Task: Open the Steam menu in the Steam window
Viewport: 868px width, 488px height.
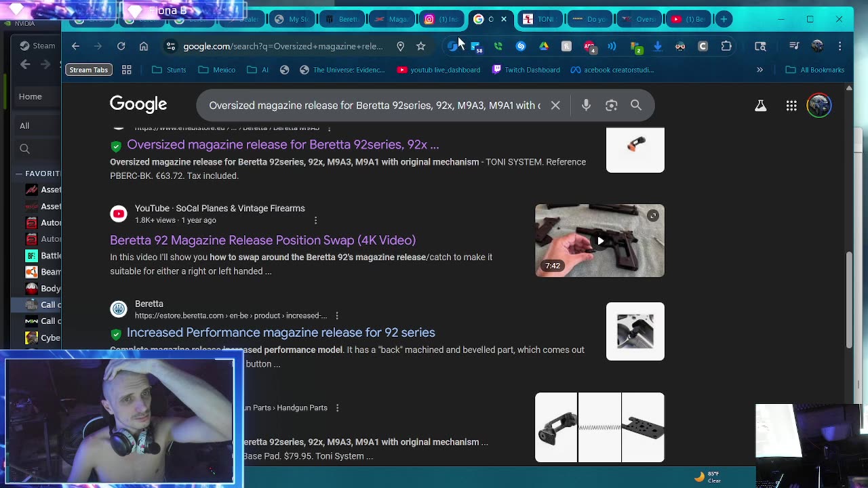Action: [x=37, y=46]
